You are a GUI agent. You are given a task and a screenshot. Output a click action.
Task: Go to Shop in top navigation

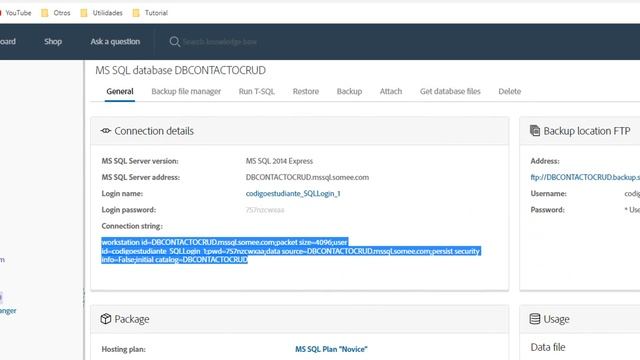[x=53, y=42]
